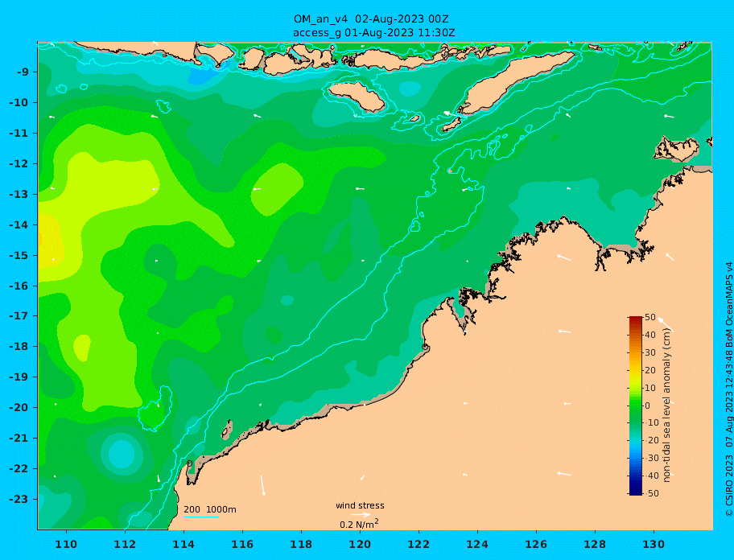Image resolution: width=734 pixels, height=560 pixels.
Task: Click the latitude axis label -21
Action: (x=19, y=439)
